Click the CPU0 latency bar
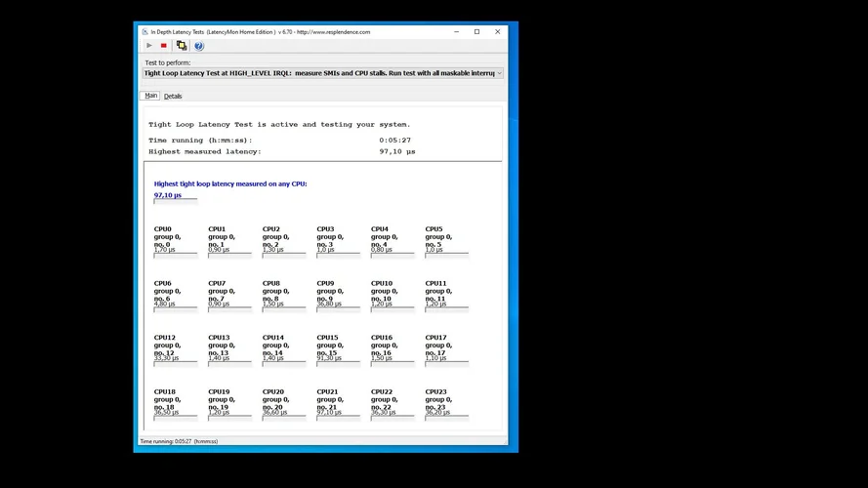This screenshot has width=868, height=488. 176,255
